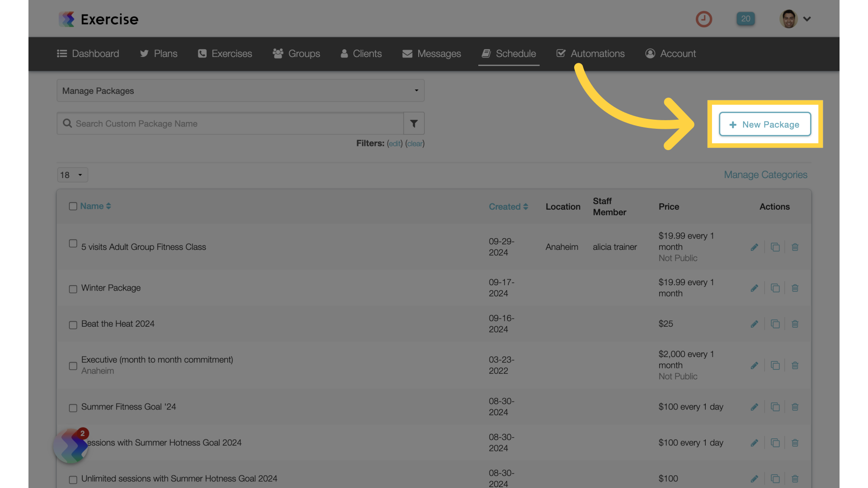Open the Automations tab

tap(590, 53)
